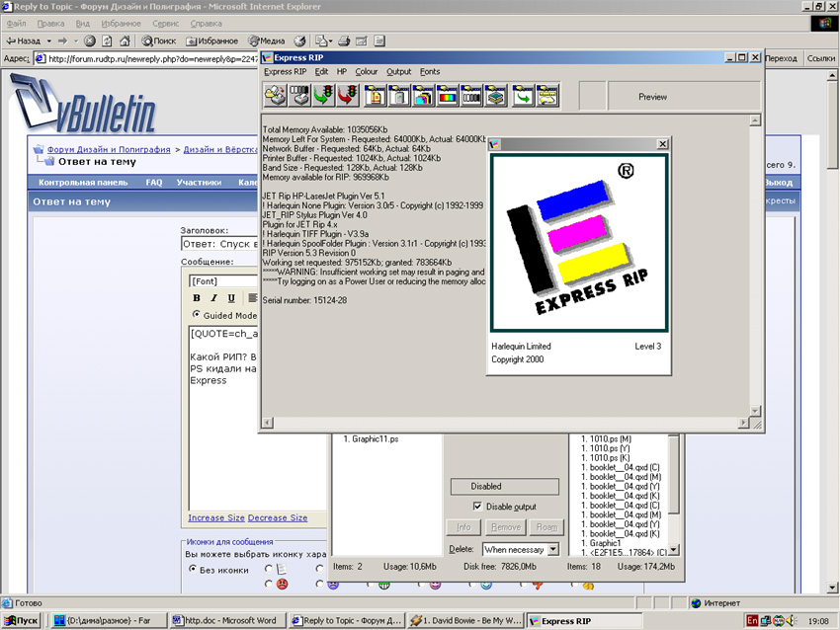Screen dimensions: 840x630
Task: Go to Home page in Internet Explorer
Action: (125, 40)
